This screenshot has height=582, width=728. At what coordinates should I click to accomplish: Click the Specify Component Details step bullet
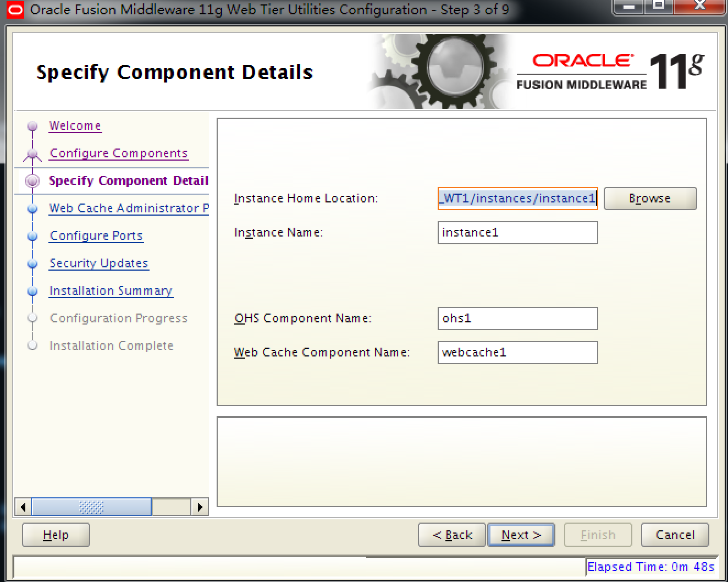click(32, 181)
